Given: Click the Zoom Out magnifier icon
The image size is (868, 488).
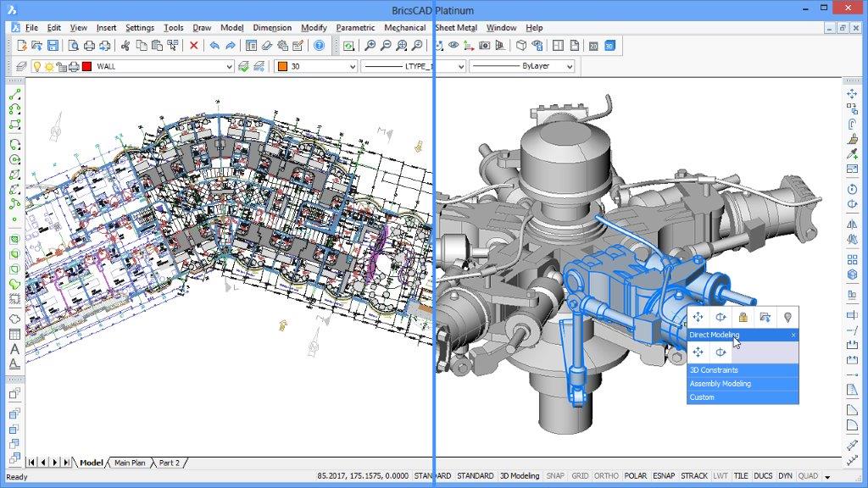Looking at the screenshot, I should tap(386, 46).
